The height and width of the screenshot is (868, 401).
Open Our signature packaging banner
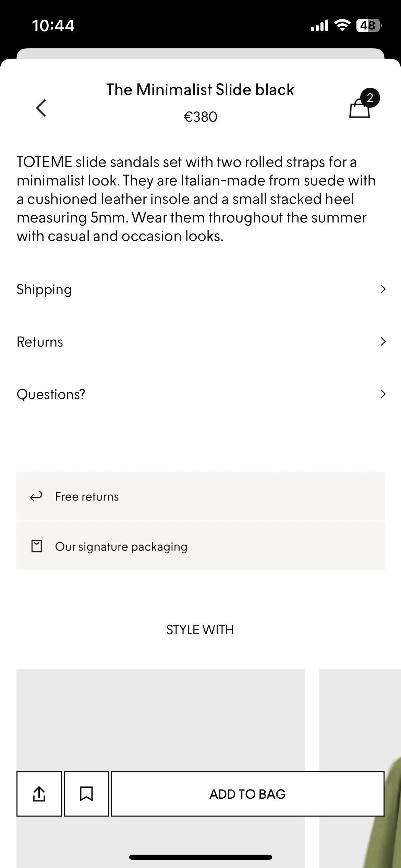coord(200,546)
